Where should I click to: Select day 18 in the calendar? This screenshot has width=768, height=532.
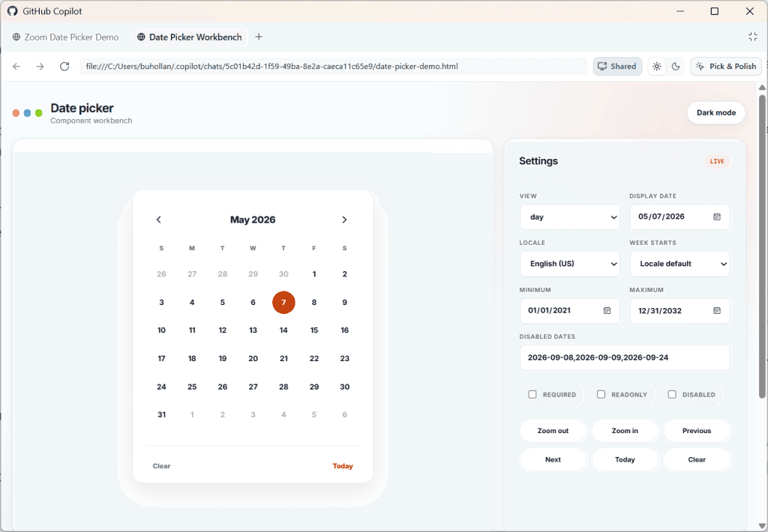click(192, 359)
